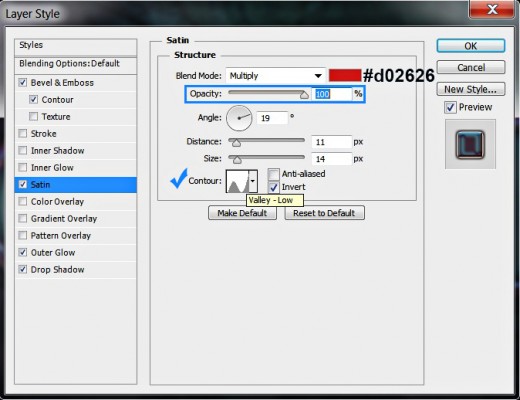520x400 pixels.
Task: Toggle the Preview checkbox
Action: [450, 107]
